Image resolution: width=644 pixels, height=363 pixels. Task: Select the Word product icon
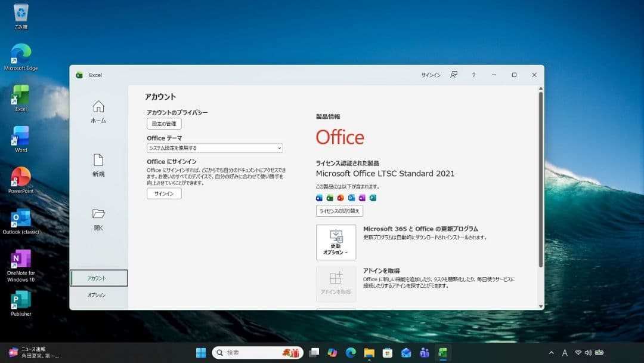pos(319,198)
